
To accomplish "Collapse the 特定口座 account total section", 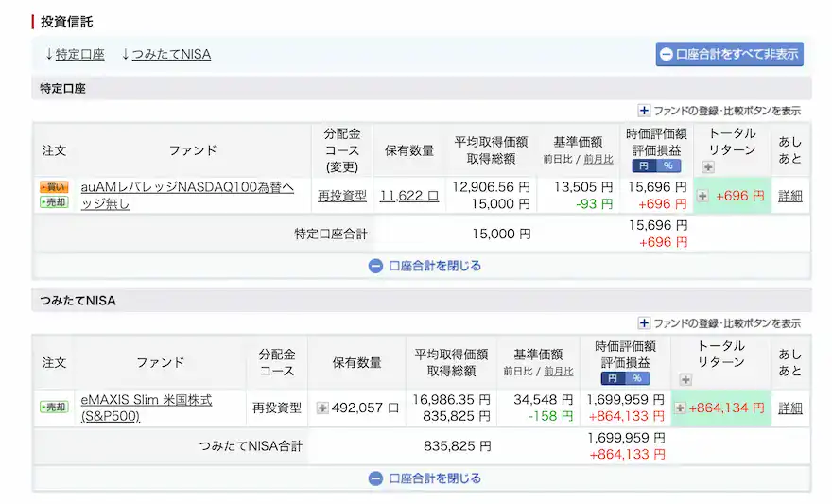I will [x=425, y=266].
